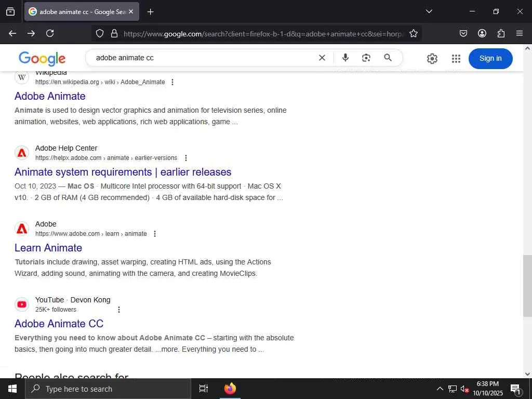Click the Windows taskbar search box

pos(108,389)
